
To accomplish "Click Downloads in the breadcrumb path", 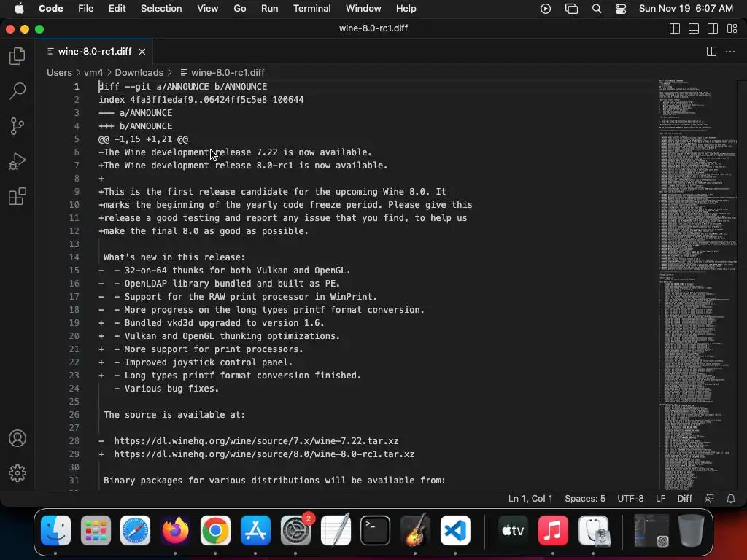I will 139,72.
